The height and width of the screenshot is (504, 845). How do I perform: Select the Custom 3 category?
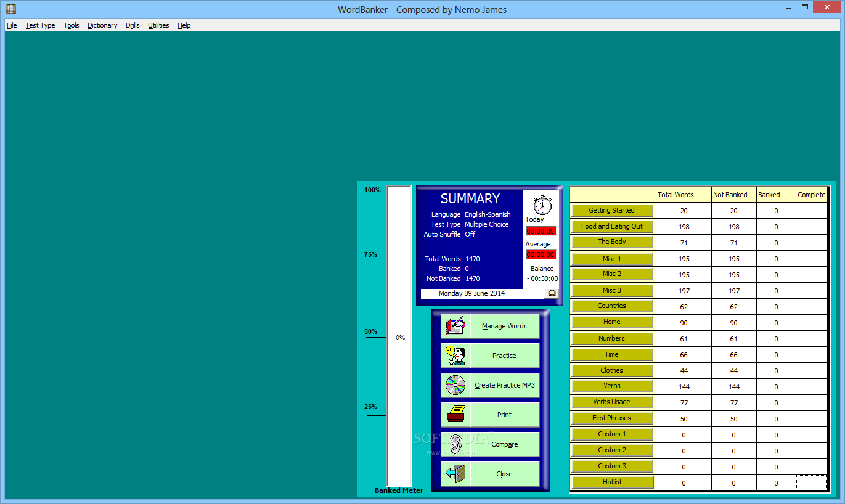point(612,466)
